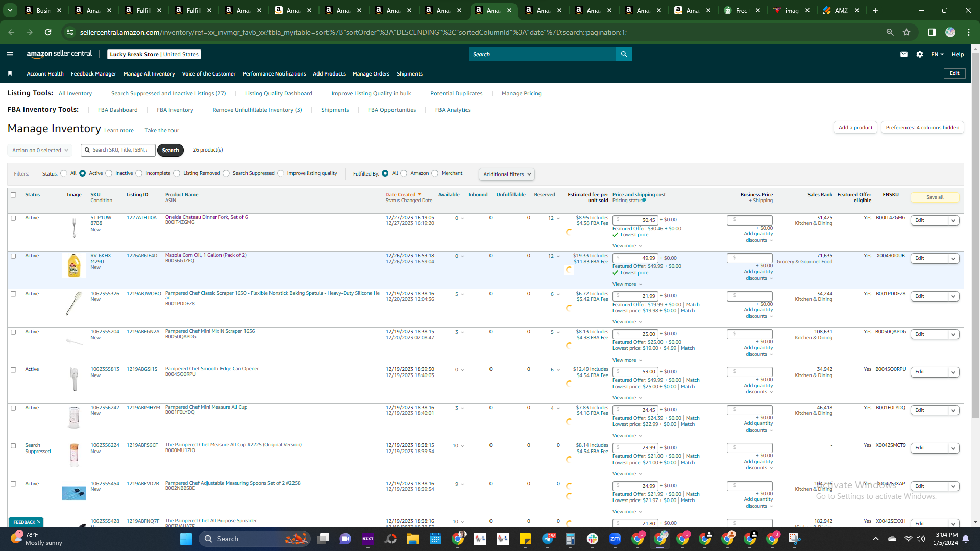Open the notifications bell in system tray
This screenshot has height=551, width=980.
[966, 539]
